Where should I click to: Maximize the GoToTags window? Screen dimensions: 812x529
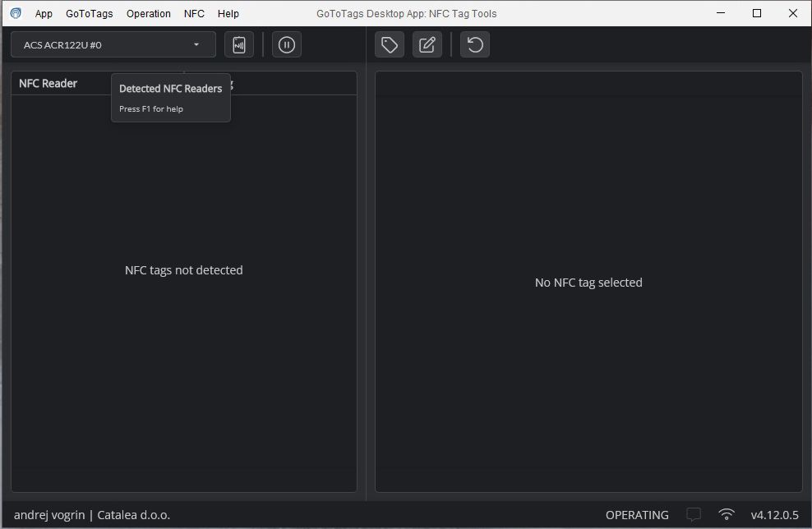757,13
